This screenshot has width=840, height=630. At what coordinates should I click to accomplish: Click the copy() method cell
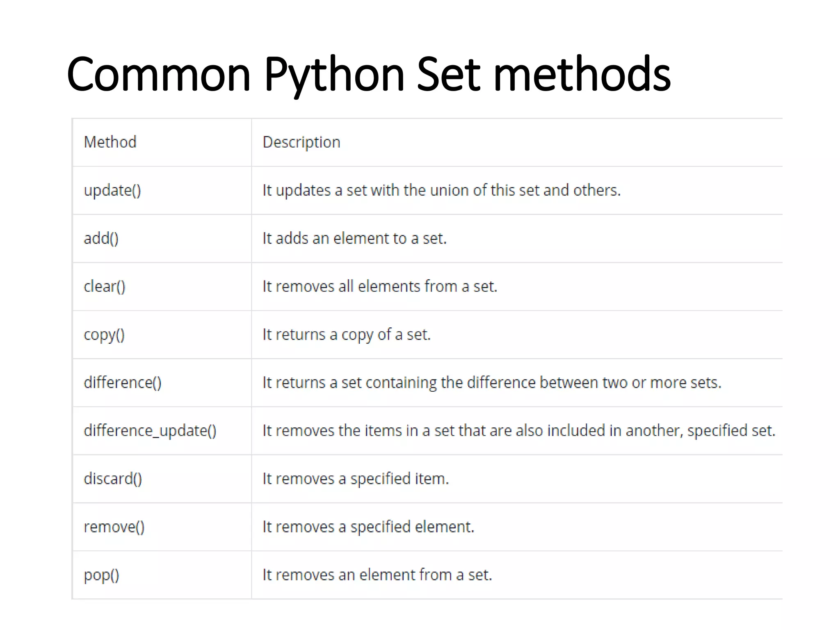click(x=104, y=335)
